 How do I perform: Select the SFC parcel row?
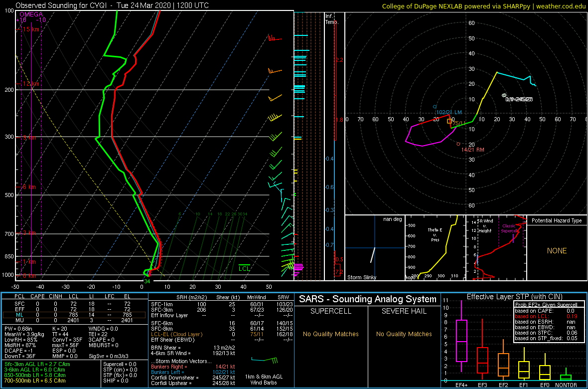point(74,303)
